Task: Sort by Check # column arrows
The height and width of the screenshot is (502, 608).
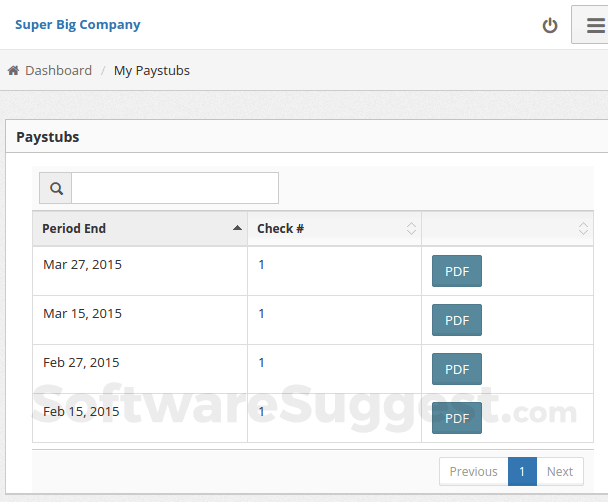Action: (411, 229)
